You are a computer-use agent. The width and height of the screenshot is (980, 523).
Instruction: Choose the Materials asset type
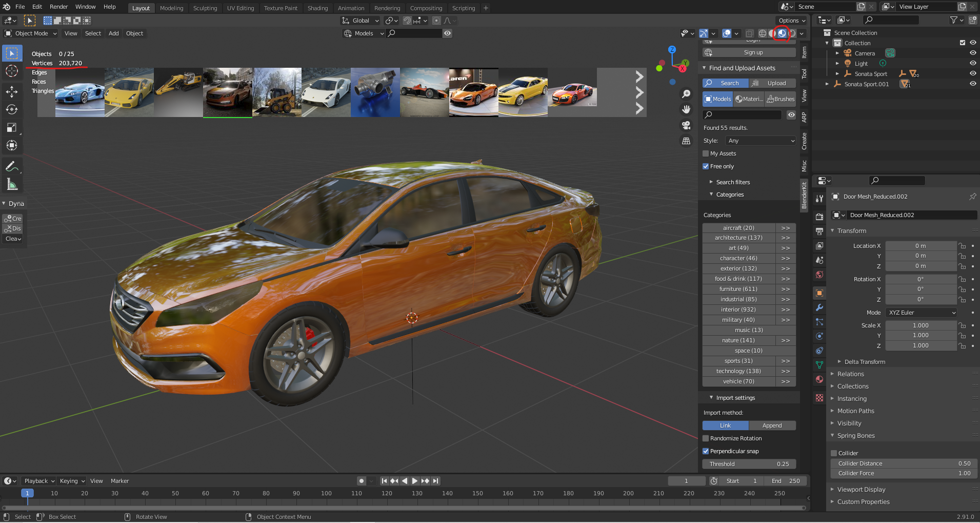(x=749, y=99)
